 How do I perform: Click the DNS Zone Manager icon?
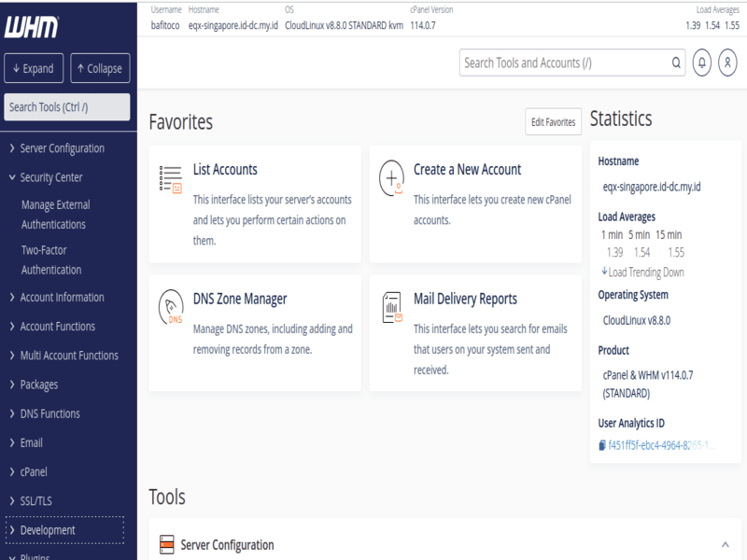coord(171,307)
